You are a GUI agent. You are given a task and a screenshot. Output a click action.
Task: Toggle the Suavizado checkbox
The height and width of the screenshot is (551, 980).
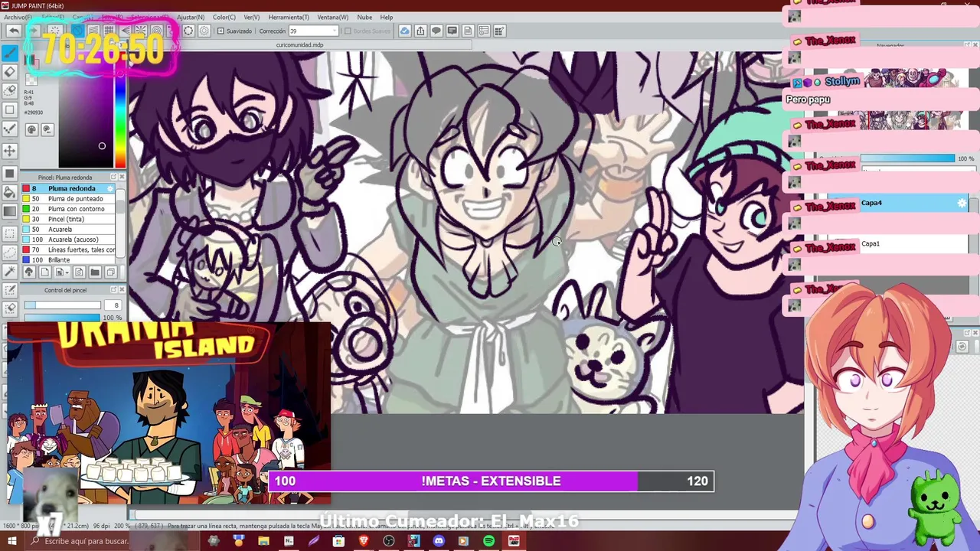click(220, 31)
